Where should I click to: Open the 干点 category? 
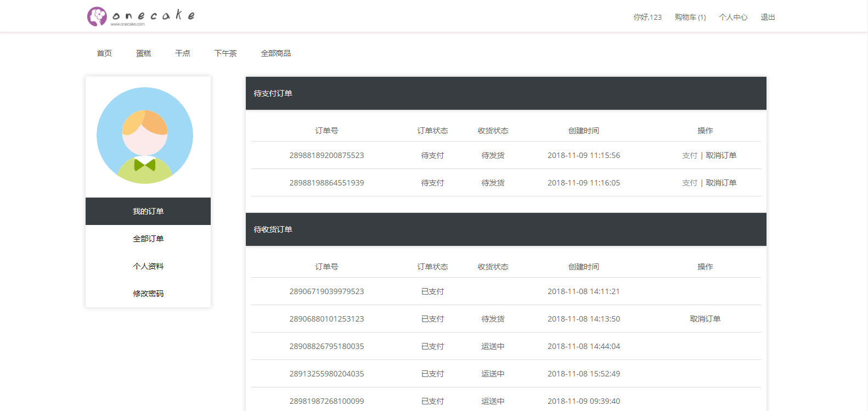[x=183, y=53]
